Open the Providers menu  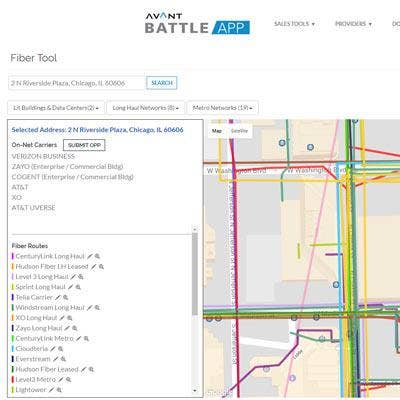[x=353, y=24]
